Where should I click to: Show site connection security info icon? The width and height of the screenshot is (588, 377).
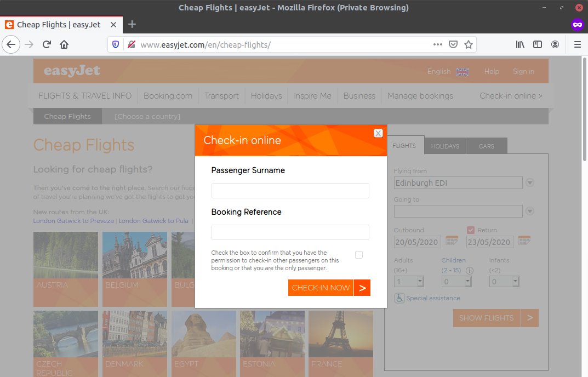(x=132, y=44)
